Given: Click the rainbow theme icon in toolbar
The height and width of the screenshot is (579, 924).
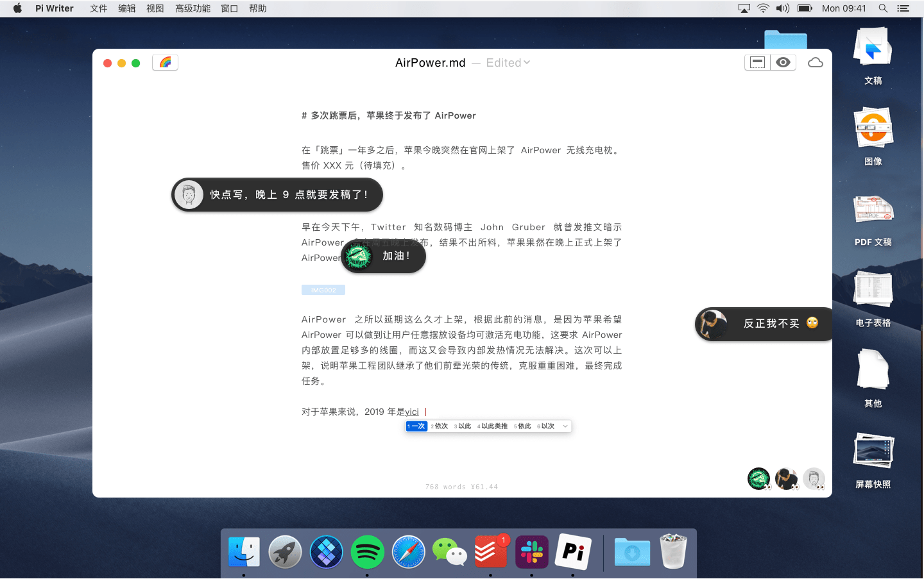Looking at the screenshot, I should coord(165,62).
